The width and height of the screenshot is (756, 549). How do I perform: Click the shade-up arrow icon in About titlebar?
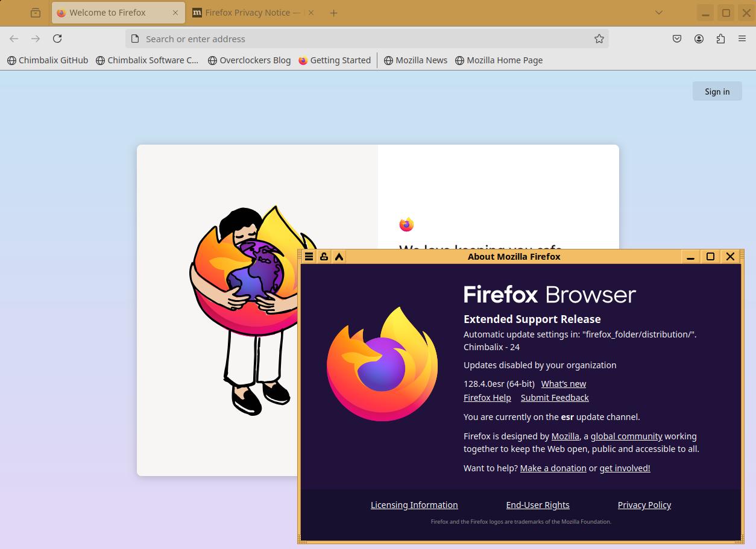339,257
